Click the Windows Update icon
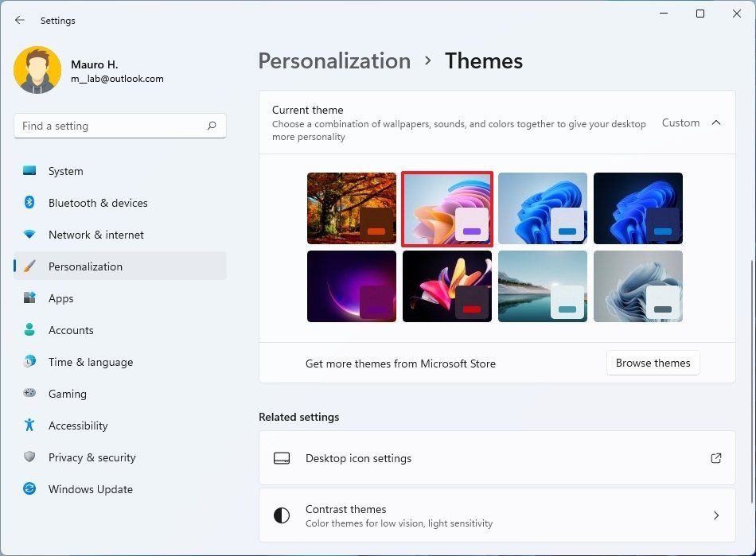Screen dimensions: 756x556 click(29, 489)
